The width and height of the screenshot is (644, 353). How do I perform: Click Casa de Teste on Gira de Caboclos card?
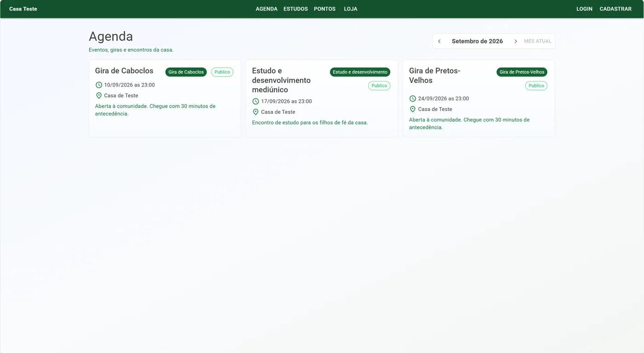pos(121,96)
